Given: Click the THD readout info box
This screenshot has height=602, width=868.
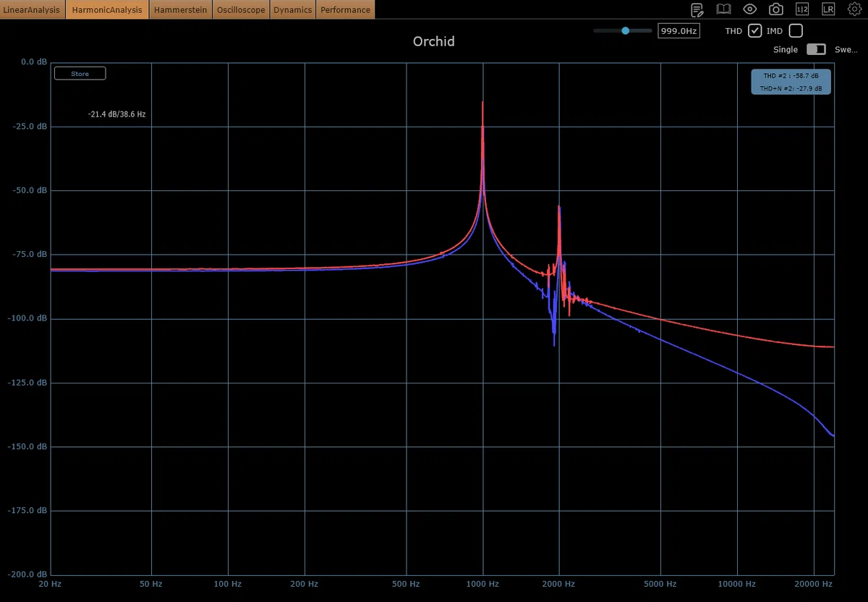Looking at the screenshot, I should [791, 81].
